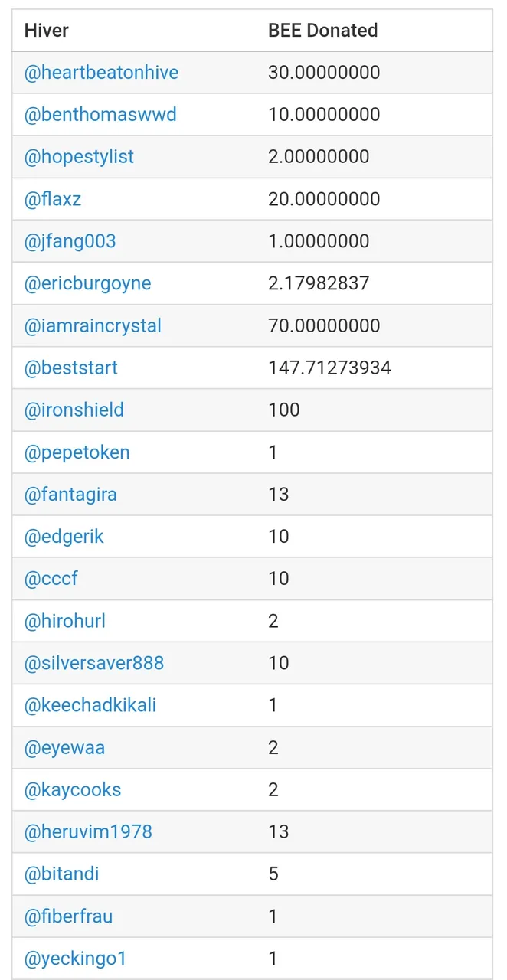Visit the @hopestylist user link
507x980 pixels.
click(x=80, y=157)
